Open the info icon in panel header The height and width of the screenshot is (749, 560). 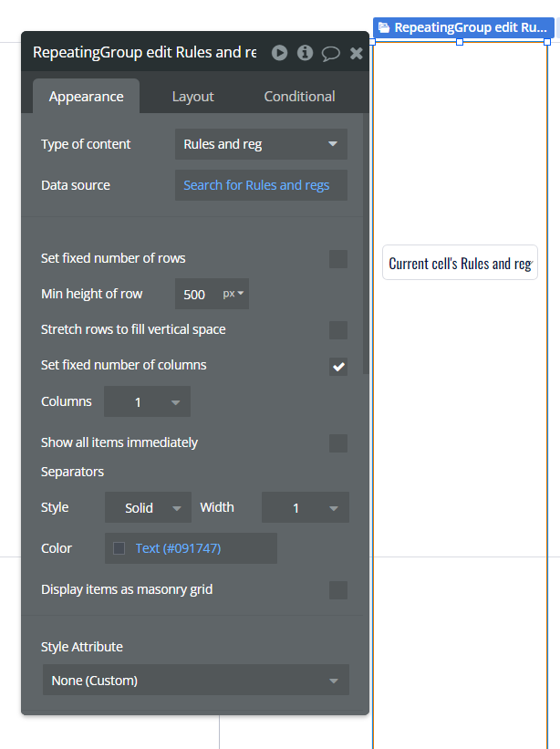[x=305, y=53]
